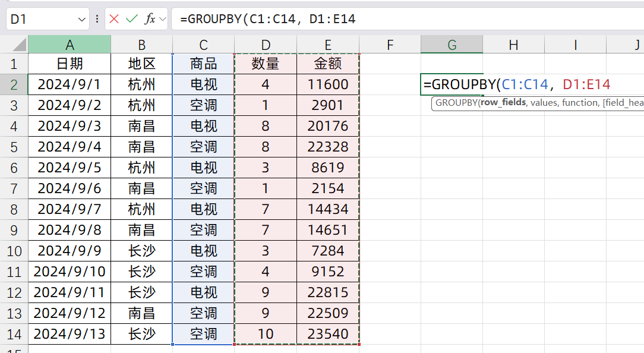Click the amount cell 20176
Screen dimensions: 644x353
pyautogui.click(x=328, y=126)
